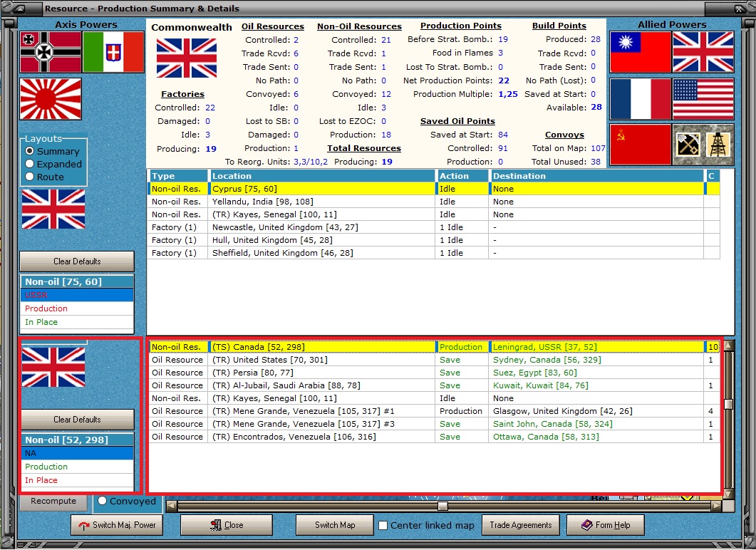Screen dimensions: 756x550
Task: Click the Recompute button
Action: tap(53, 502)
